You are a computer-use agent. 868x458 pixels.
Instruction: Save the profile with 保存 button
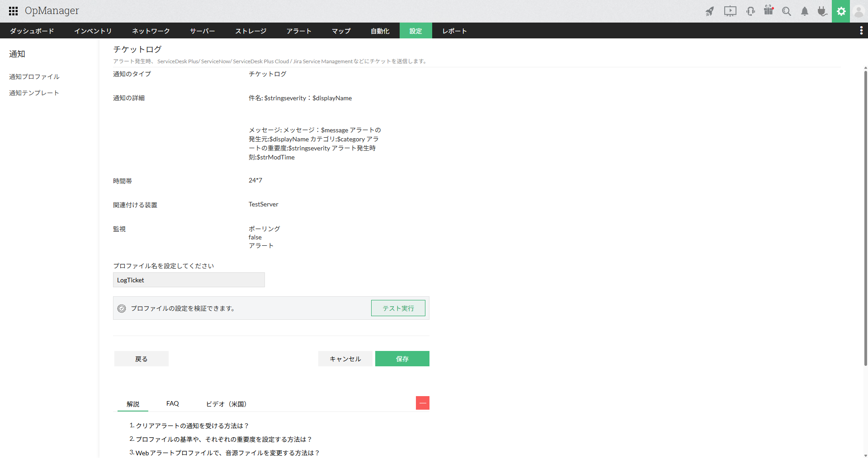pyautogui.click(x=402, y=359)
